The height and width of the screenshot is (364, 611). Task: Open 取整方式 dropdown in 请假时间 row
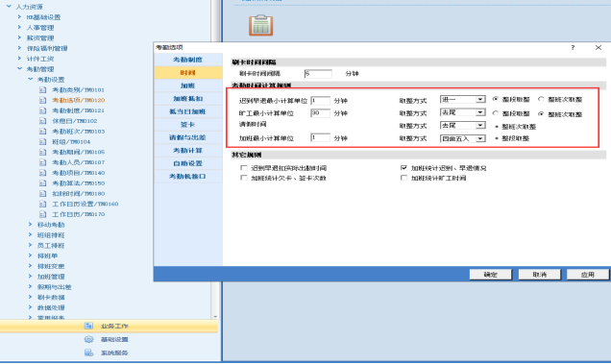(x=462, y=126)
